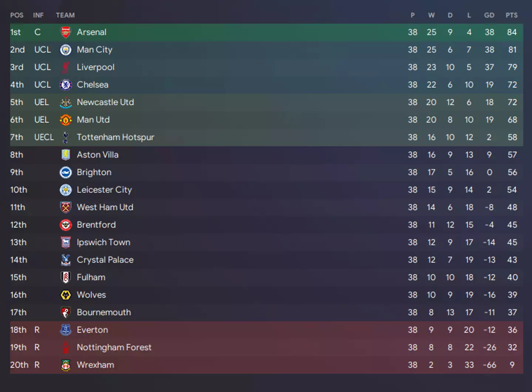Sort table by the PTS column
532x392 pixels.
pos(512,15)
